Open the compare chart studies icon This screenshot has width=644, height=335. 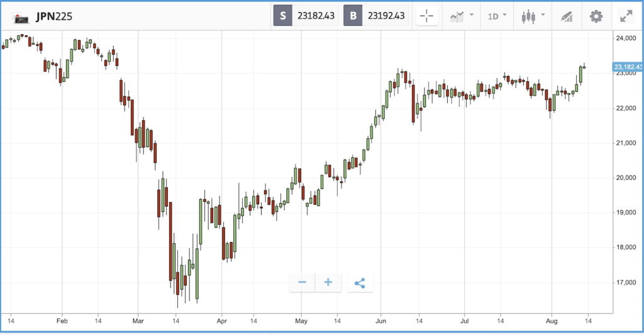click(457, 16)
